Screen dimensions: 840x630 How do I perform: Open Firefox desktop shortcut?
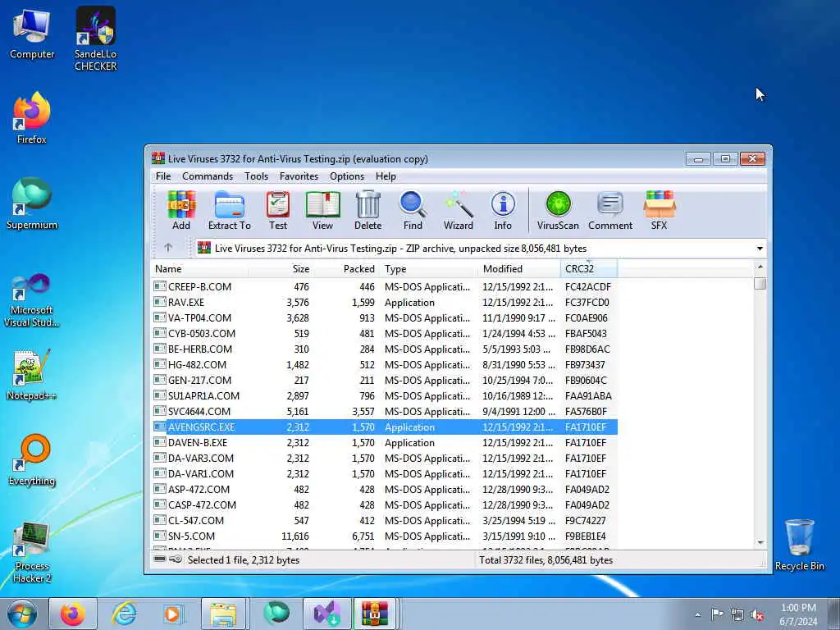[32, 118]
